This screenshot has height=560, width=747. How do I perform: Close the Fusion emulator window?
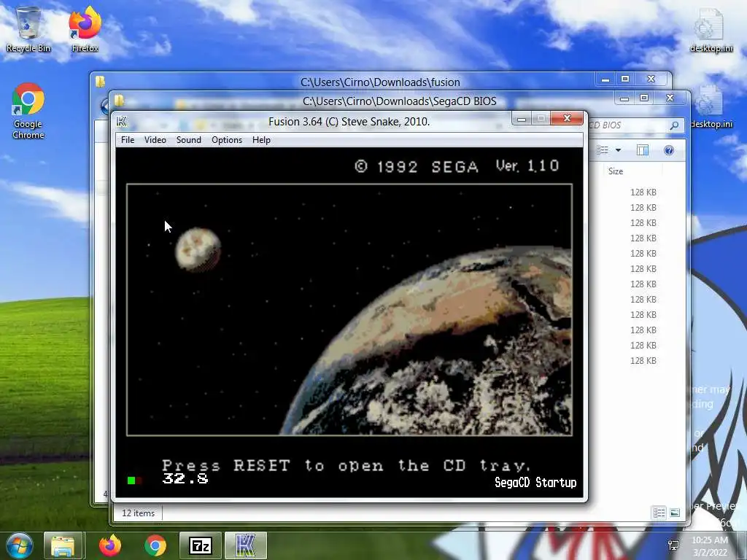[566, 118]
